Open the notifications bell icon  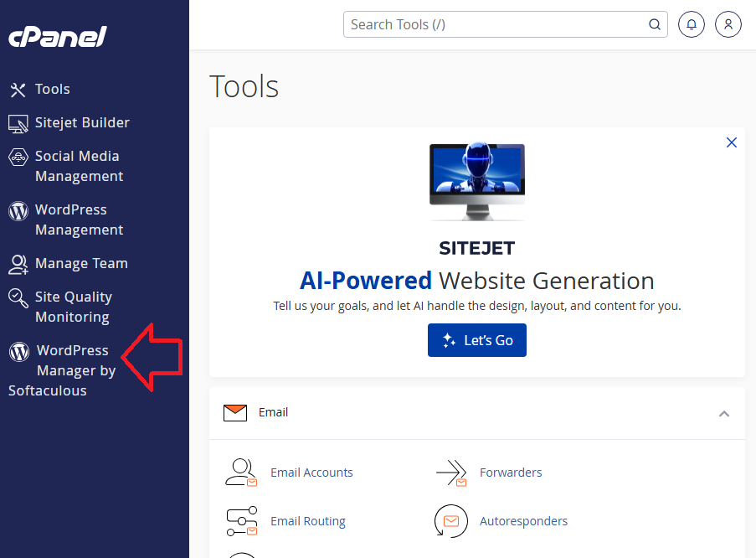[x=691, y=24]
